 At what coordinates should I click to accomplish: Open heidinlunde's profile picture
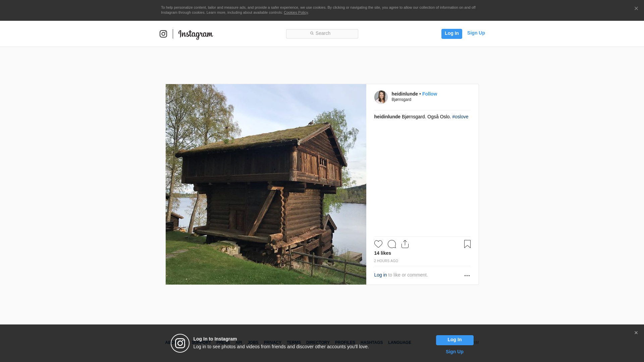pos(381,97)
